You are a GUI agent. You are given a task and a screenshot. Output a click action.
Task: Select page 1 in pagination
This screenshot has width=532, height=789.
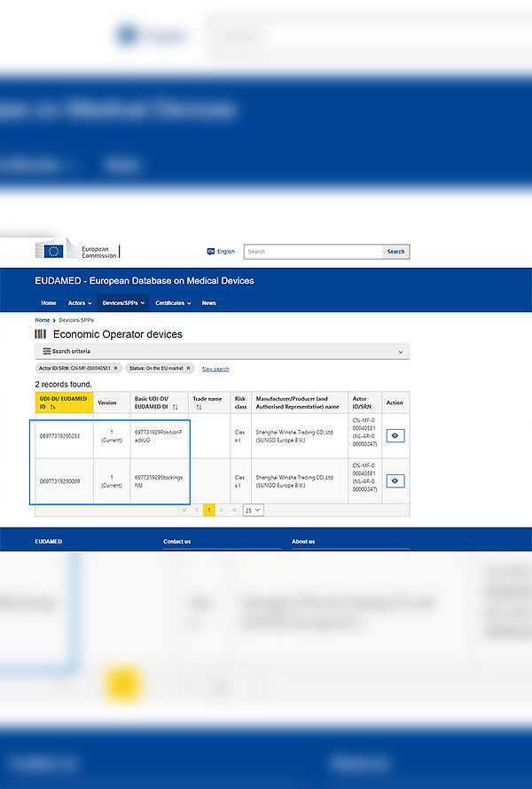point(210,510)
